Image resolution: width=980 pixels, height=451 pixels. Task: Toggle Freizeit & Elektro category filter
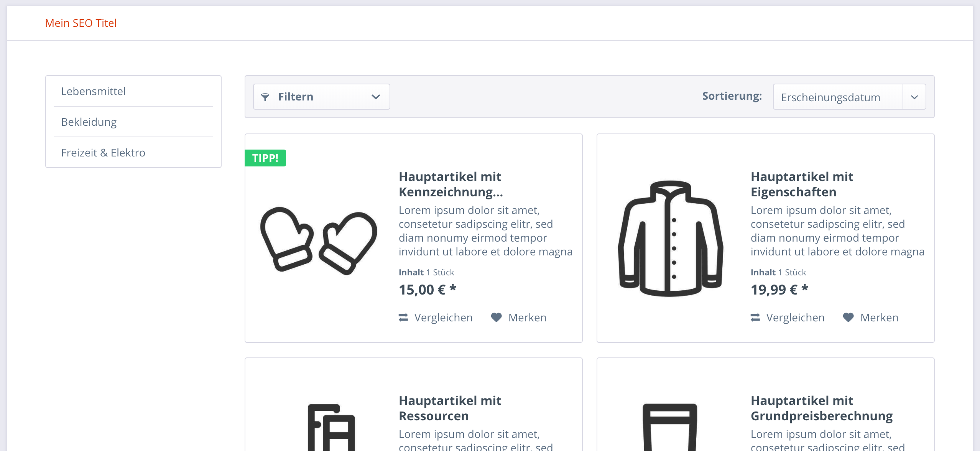coord(103,152)
